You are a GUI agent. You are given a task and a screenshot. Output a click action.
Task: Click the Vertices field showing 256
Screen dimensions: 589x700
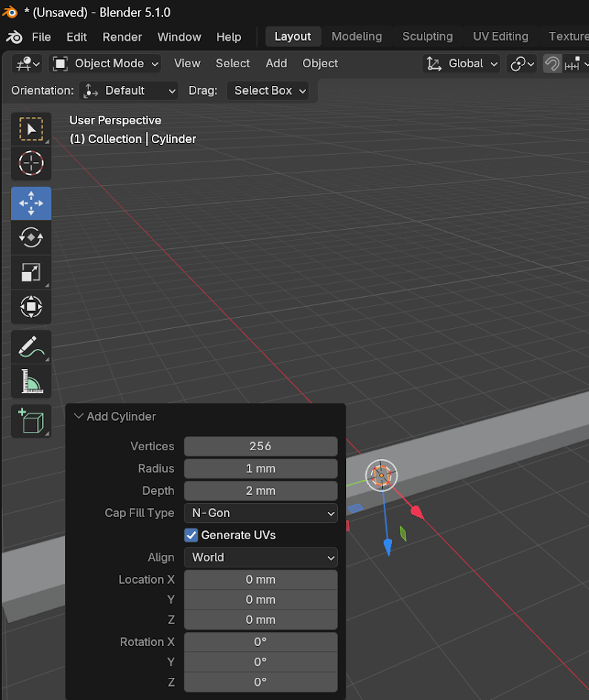pos(260,447)
